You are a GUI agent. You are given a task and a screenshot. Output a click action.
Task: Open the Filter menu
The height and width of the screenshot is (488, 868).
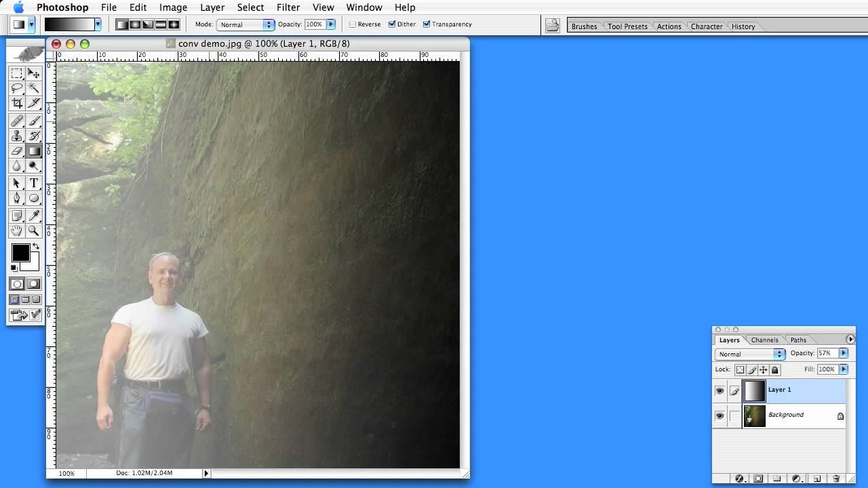pos(288,7)
